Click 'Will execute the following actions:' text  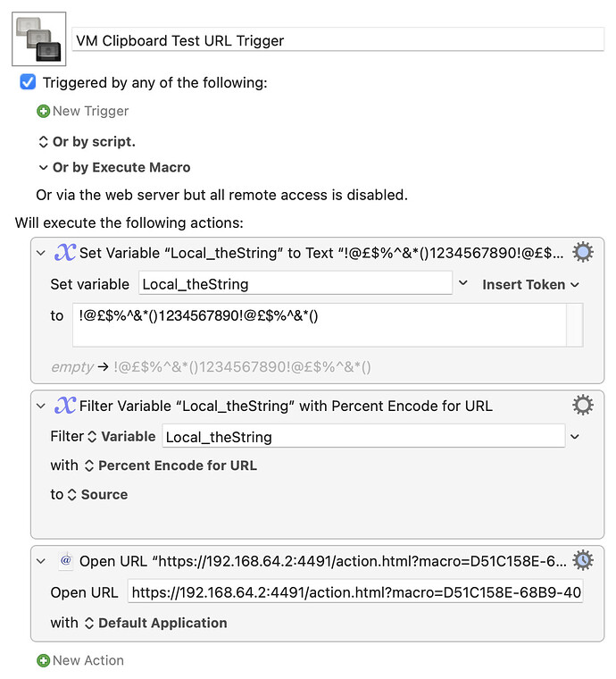click(129, 223)
